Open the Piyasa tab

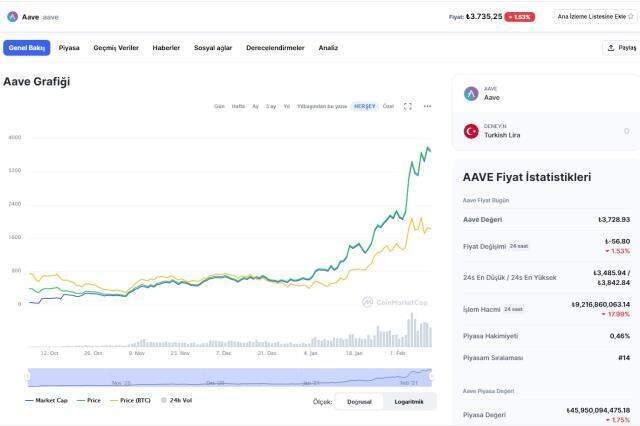(x=69, y=47)
